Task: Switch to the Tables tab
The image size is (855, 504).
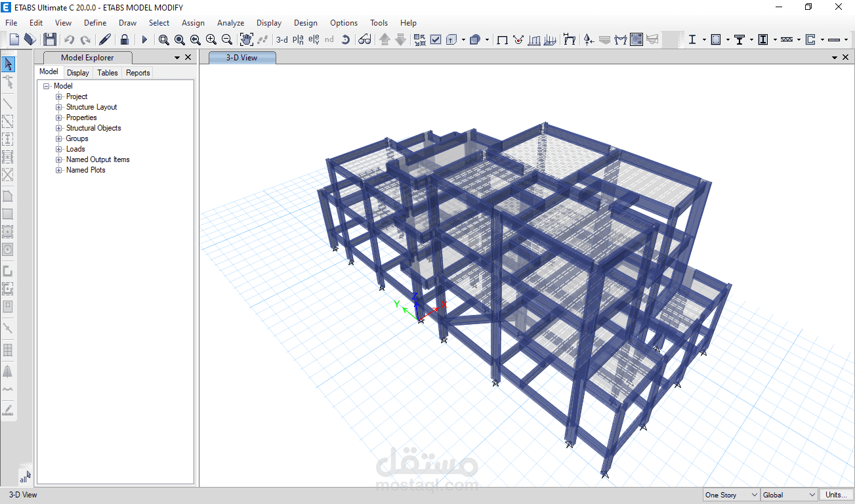Action: tap(108, 73)
